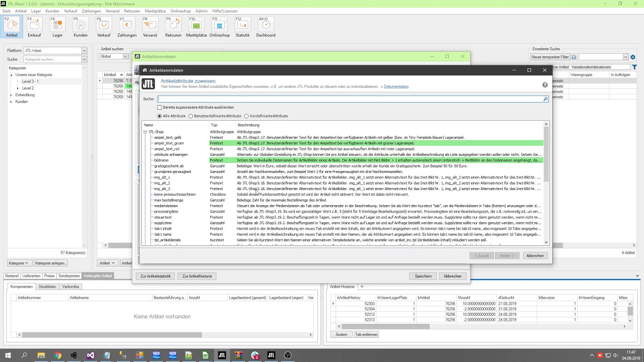Image resolution: width=644 pixels, height=362 pixels.
Task: Select the 'bildname' attribute row
Action: click(x=343, y=160)
